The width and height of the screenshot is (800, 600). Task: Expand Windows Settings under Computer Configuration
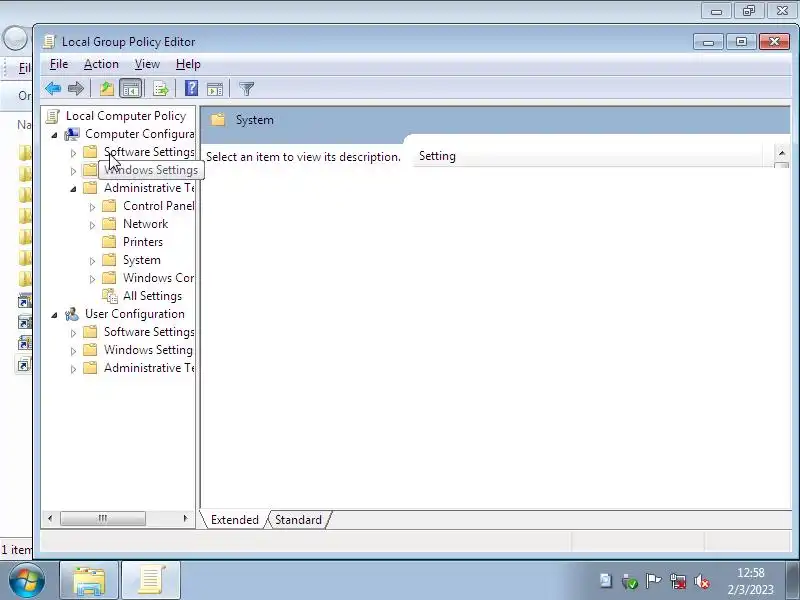(73, 171)
